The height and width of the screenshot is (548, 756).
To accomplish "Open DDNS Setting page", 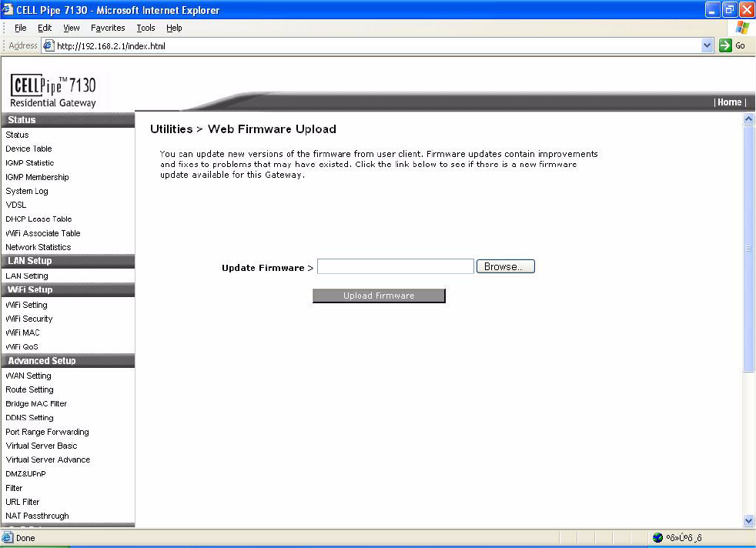I will pos(29,418).
